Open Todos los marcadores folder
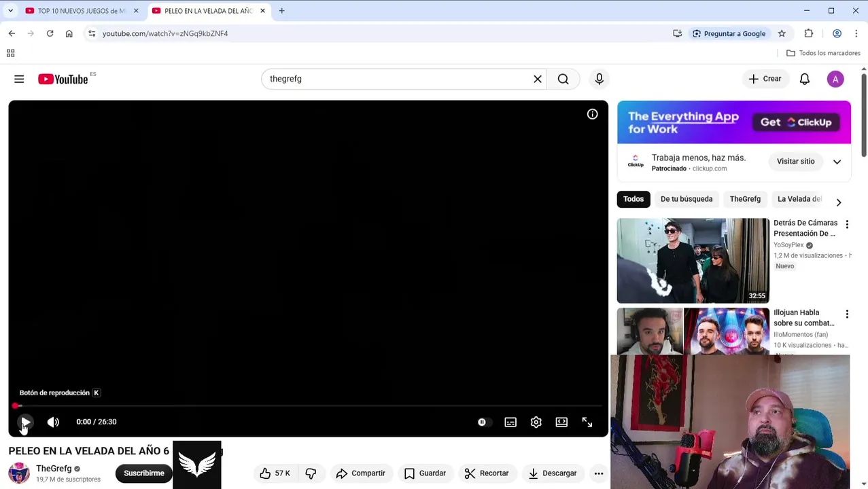868x489 pixels. [x=823, y=53]
